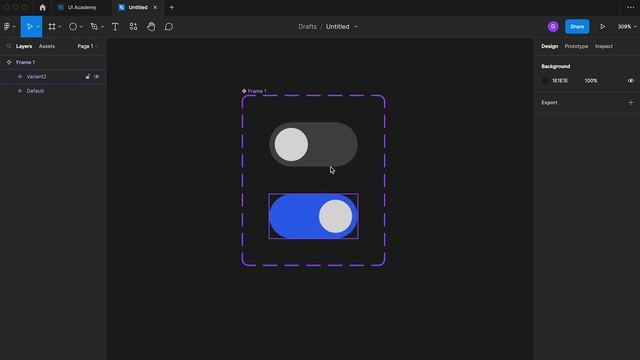Expand the shape tools dropdown arrow
Viewport: 640px width, 360px height.
pyautogui.click(x=81, y=27)
